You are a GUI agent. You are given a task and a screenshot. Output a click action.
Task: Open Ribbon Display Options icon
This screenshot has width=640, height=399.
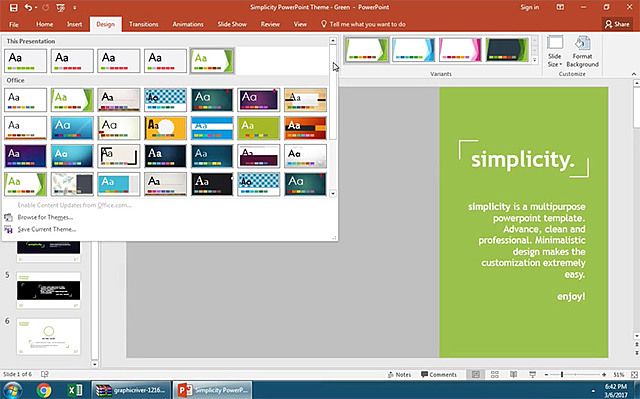pyautogui.click(x=560, y=7)
